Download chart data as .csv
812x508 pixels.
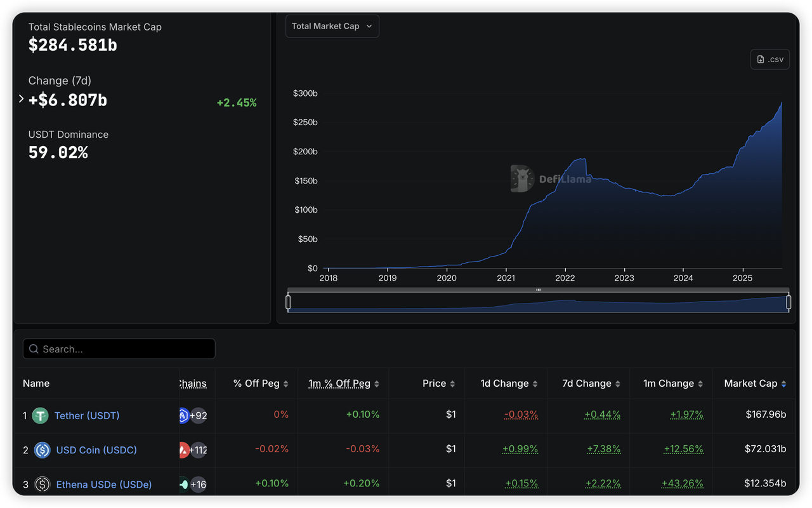(769, 59)
